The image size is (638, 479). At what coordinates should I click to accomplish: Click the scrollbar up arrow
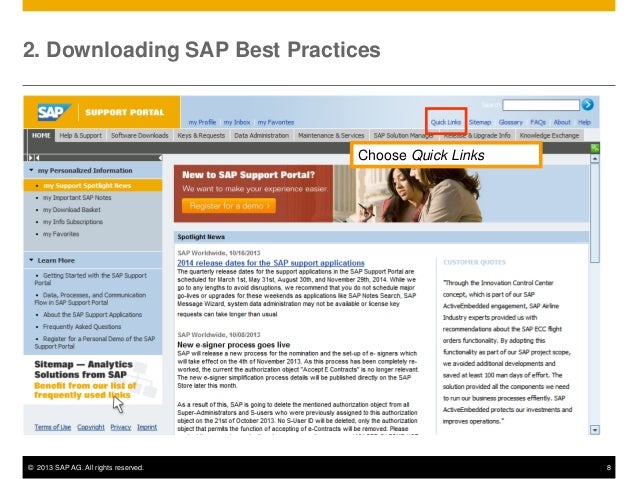coord(594,159)
